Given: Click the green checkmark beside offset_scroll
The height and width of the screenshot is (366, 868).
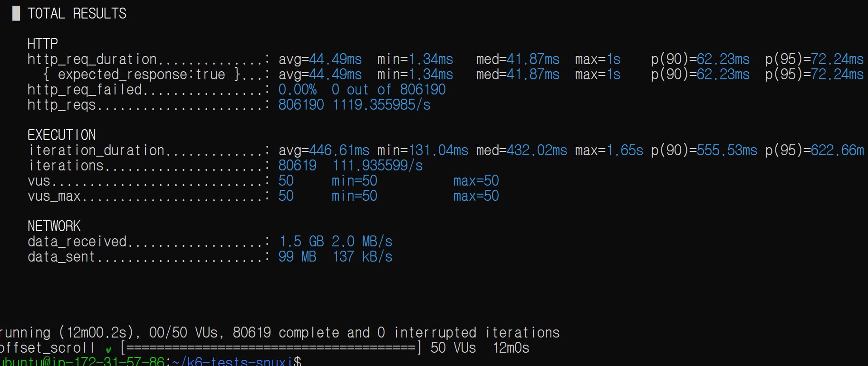Looking at the screenshot, I should coord(109,349).
